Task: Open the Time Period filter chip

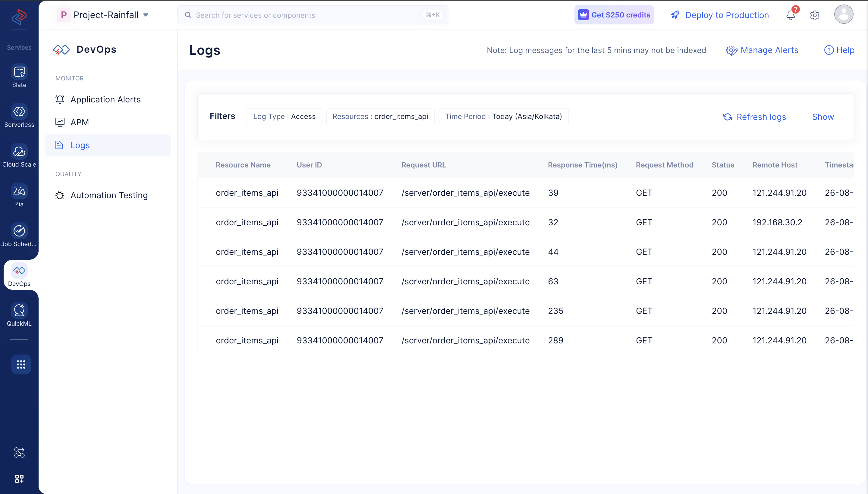Action: [503, 116]
